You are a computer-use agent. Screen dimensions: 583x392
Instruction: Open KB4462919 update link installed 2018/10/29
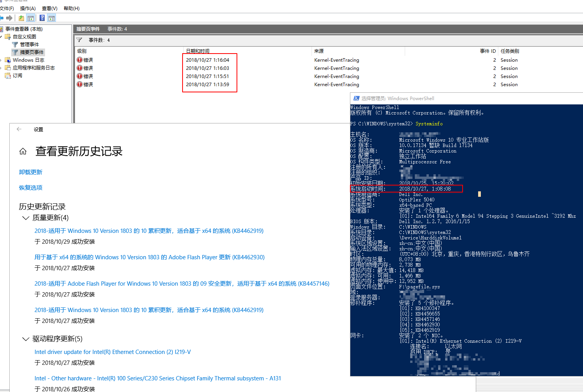pyautogui.click(x=149, y=231)
